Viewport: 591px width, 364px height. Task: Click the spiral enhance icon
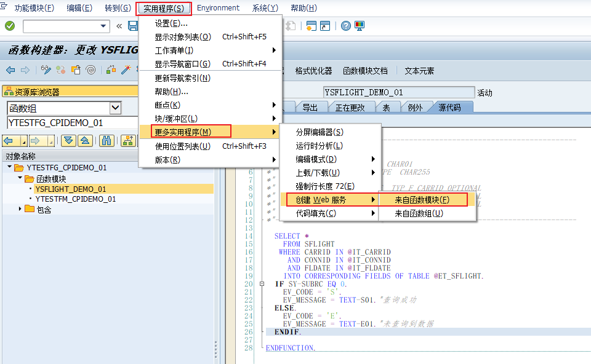(90, 69)
